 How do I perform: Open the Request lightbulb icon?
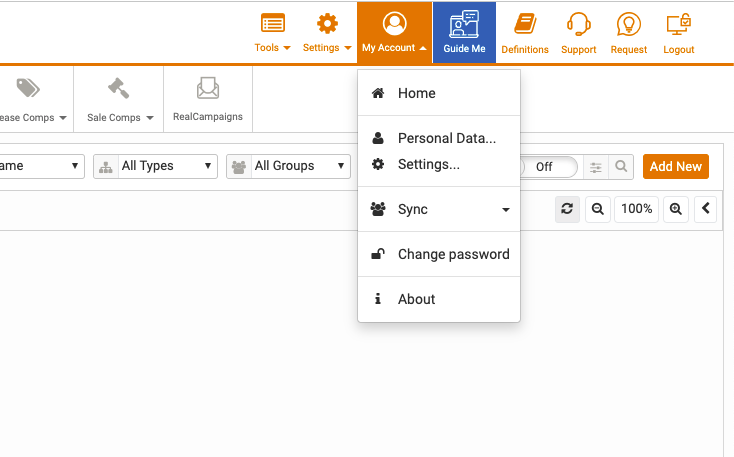click(628, 24)
